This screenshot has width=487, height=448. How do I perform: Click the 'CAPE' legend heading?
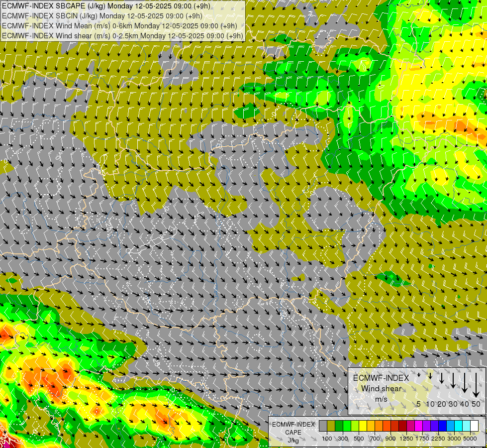[293, 433]
